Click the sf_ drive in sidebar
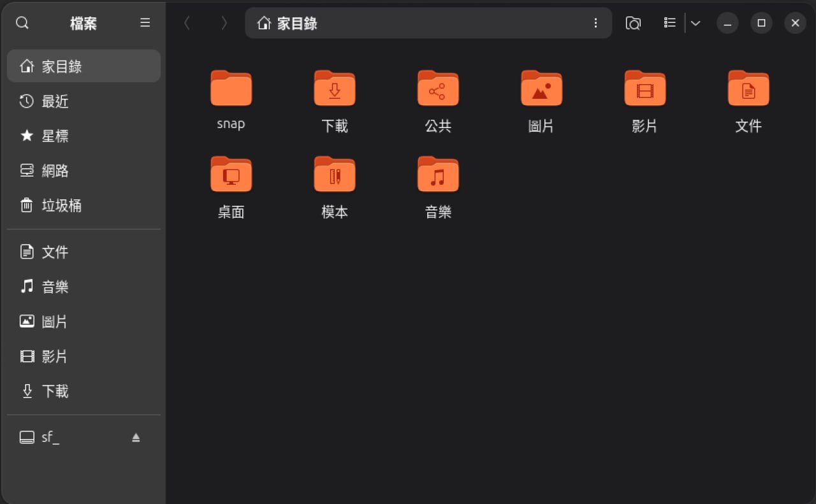This screenshot has width=816, height=504. pyautogui.click(x=51, y=437)
